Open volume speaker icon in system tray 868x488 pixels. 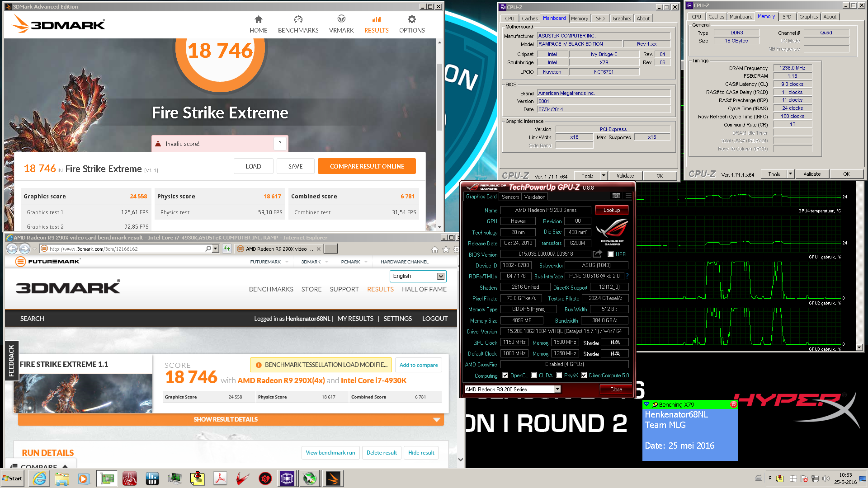point(826,479)
